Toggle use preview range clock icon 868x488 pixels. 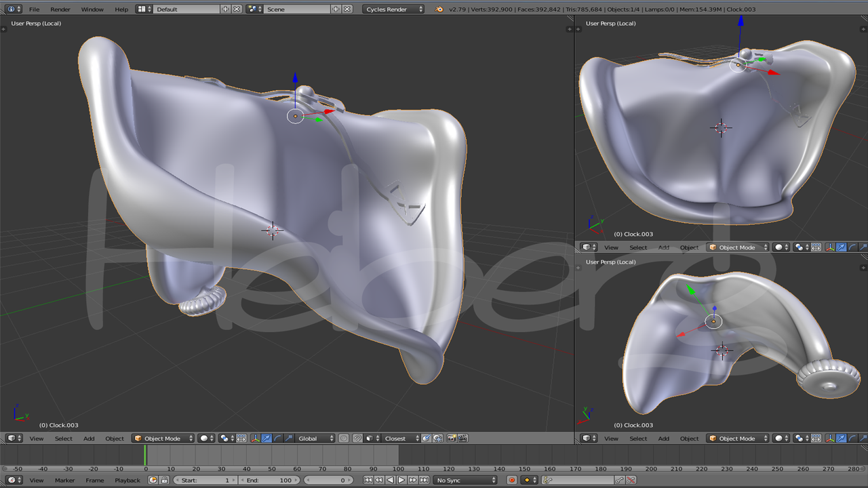pos(153,480)
